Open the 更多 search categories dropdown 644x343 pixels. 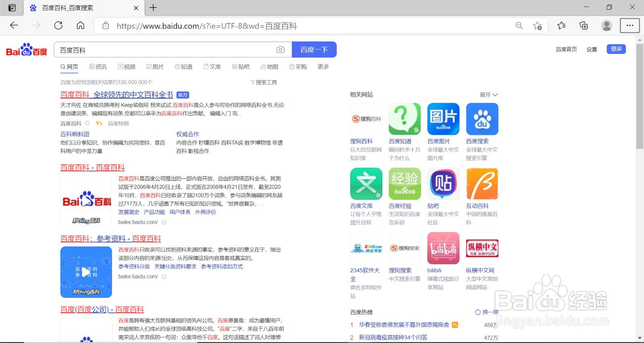pos(323,67)
